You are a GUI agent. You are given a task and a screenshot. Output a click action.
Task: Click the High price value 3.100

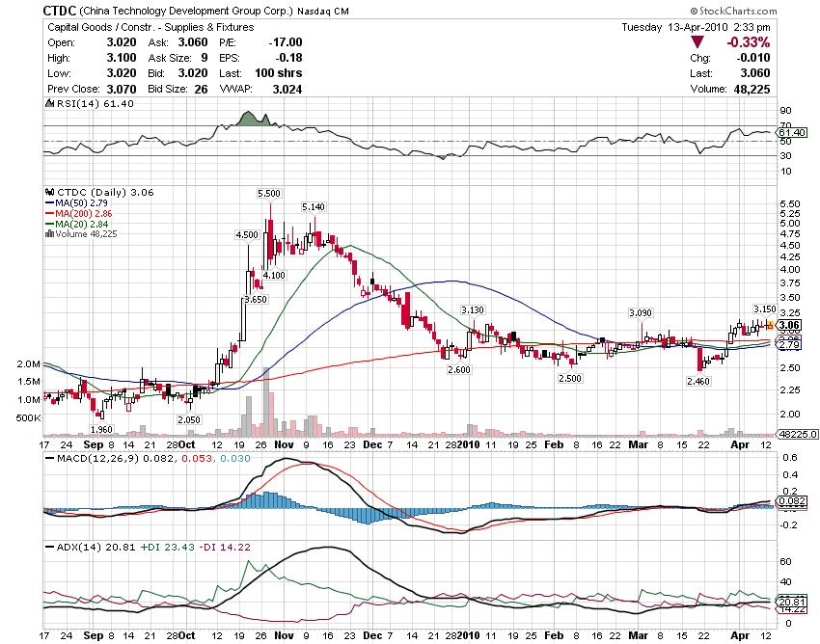click(122, 58)
